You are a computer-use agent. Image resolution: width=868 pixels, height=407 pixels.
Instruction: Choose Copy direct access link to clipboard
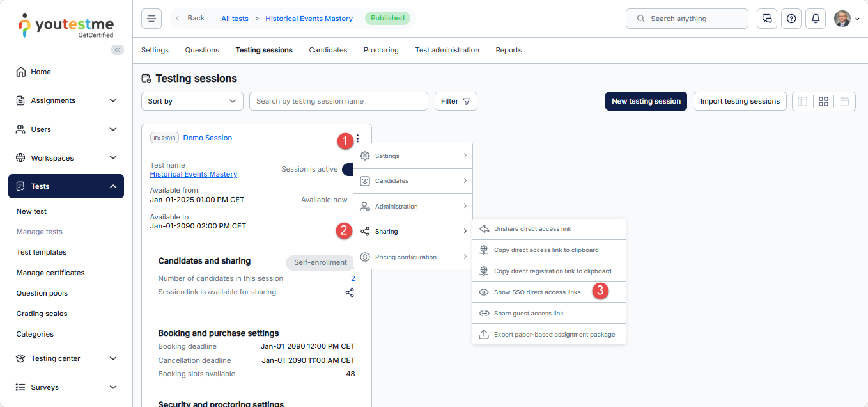tap(546, 250)
